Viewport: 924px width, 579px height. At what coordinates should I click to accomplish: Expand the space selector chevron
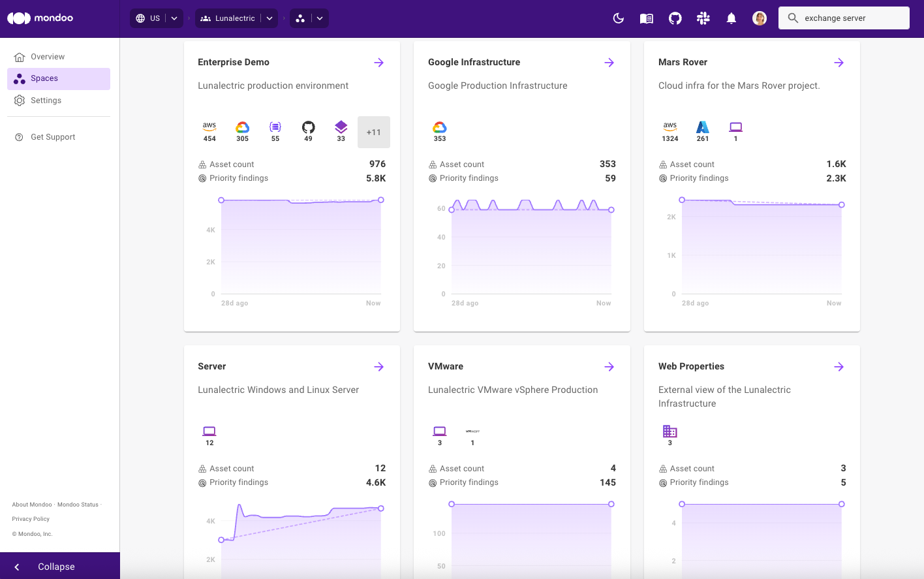tap(319, 18)
